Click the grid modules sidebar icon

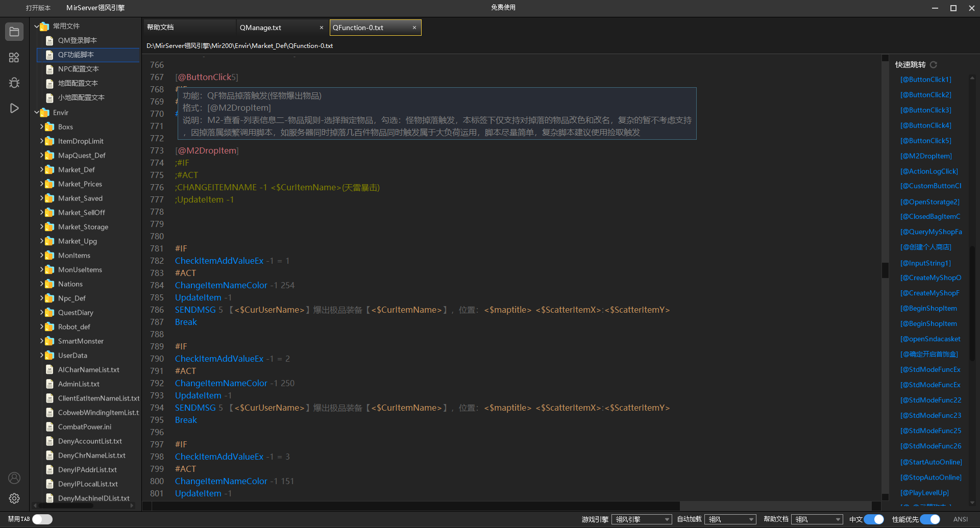pos(14,58)
